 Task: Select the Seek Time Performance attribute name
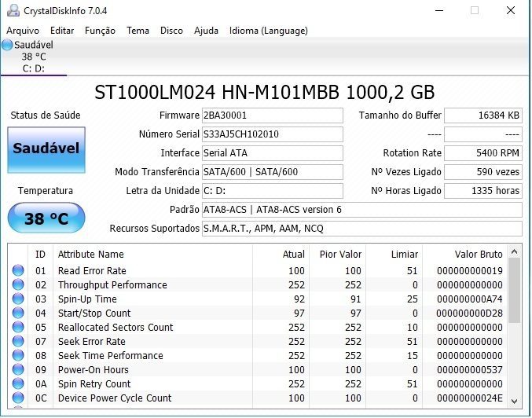click(x=110, y=356)
